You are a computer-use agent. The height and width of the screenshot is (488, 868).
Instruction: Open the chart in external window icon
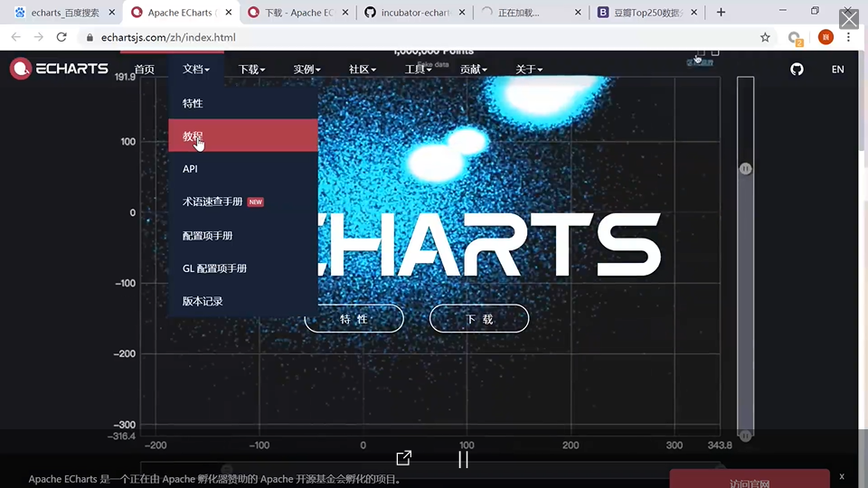click(x=404, y=458)
